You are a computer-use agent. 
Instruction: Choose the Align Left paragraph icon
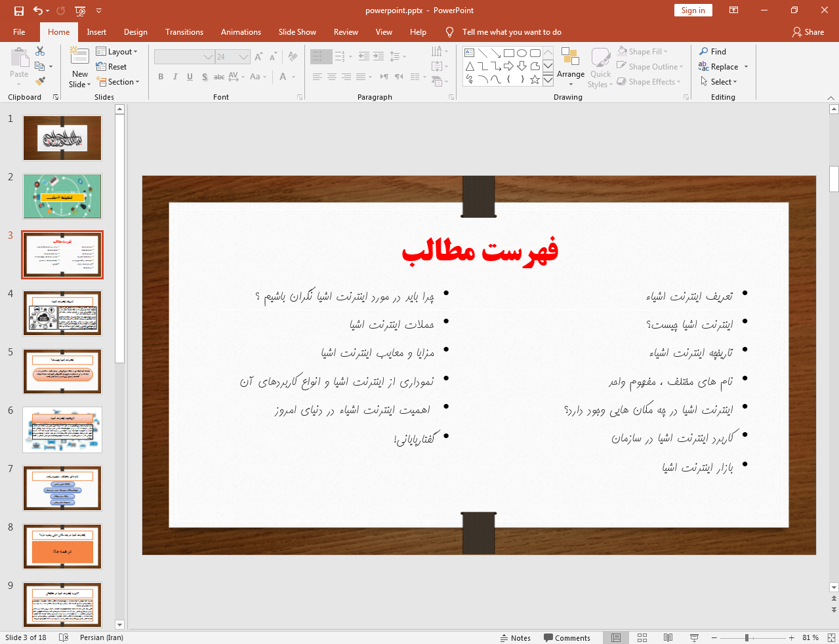click(x=317, y=77)
